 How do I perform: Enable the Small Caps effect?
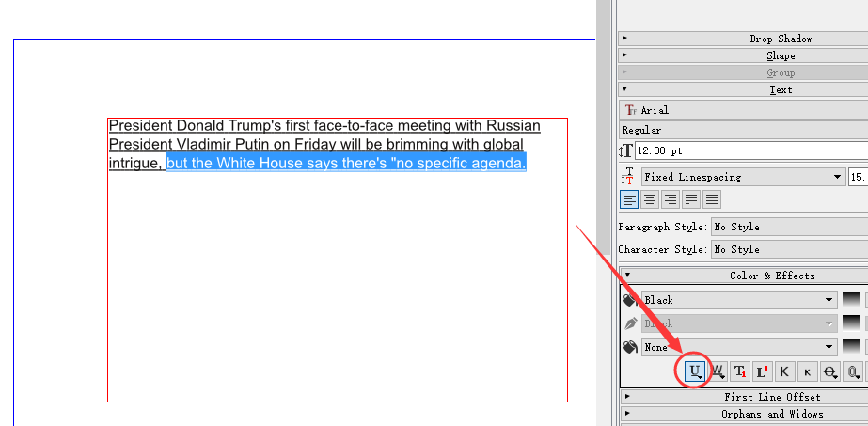pyautogui.click(x=807, y=372)
